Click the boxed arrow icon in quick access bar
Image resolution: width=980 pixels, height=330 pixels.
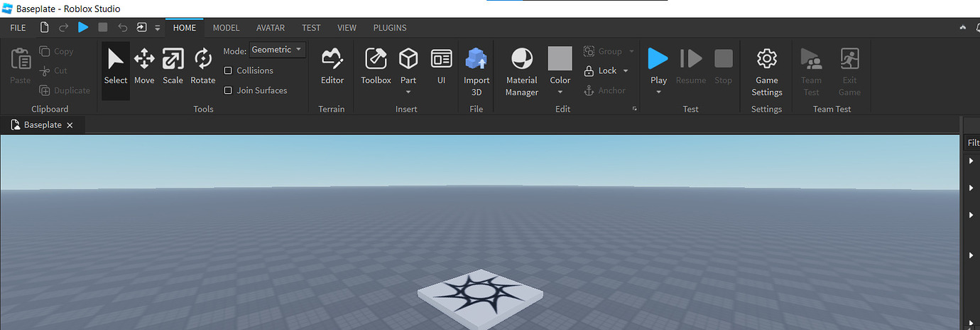[x=141, y=28]
